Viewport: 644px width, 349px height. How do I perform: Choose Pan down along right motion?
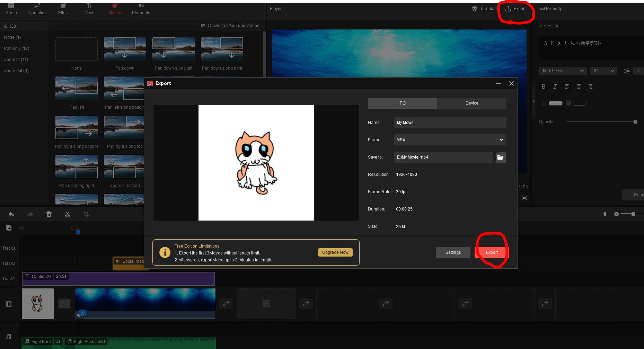(222, 49)
